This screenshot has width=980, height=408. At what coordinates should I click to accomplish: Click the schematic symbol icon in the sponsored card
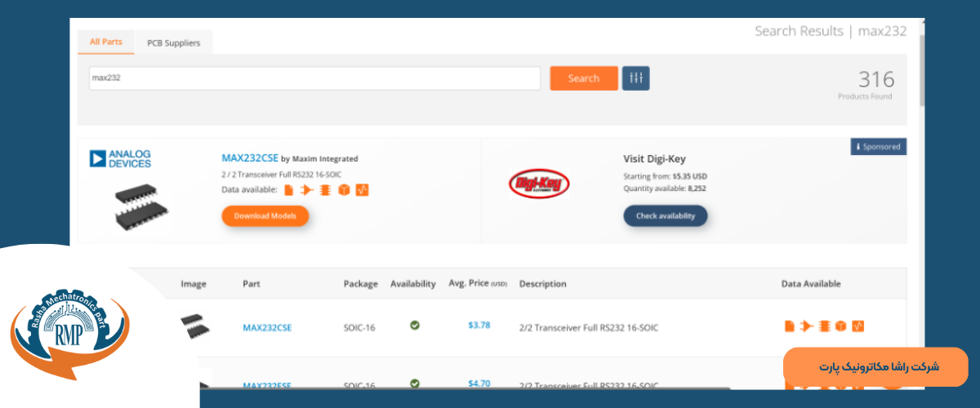click(x=307, y=190)
